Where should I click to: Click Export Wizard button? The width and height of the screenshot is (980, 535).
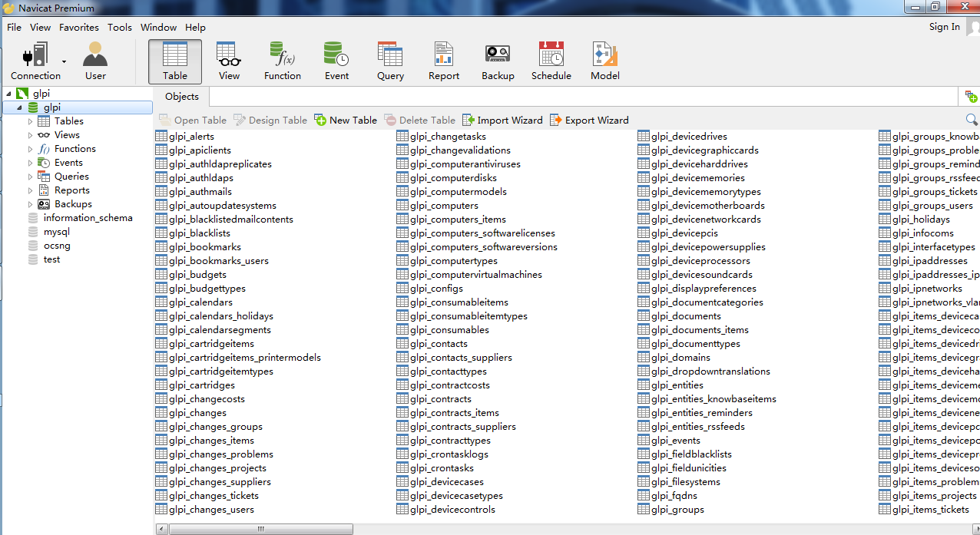tap(589, 120)
